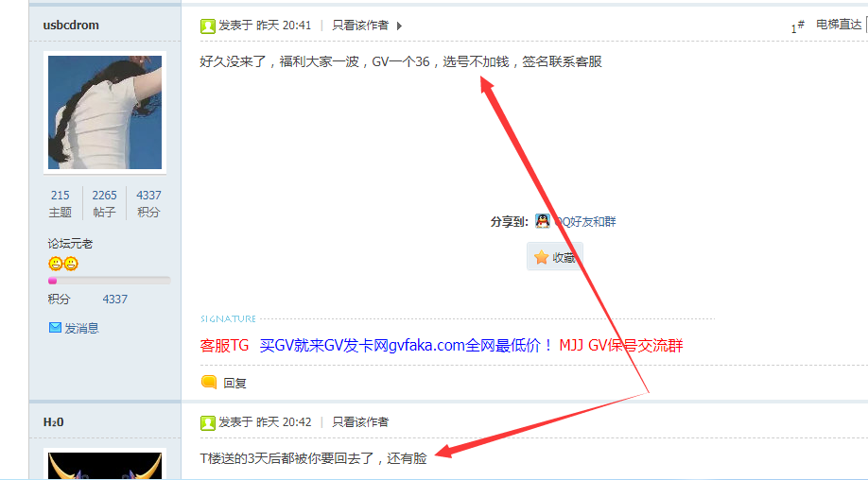Click usbcdrom's avatar image
The height and width of the screenshot is (480, 868).
[105, 112]
